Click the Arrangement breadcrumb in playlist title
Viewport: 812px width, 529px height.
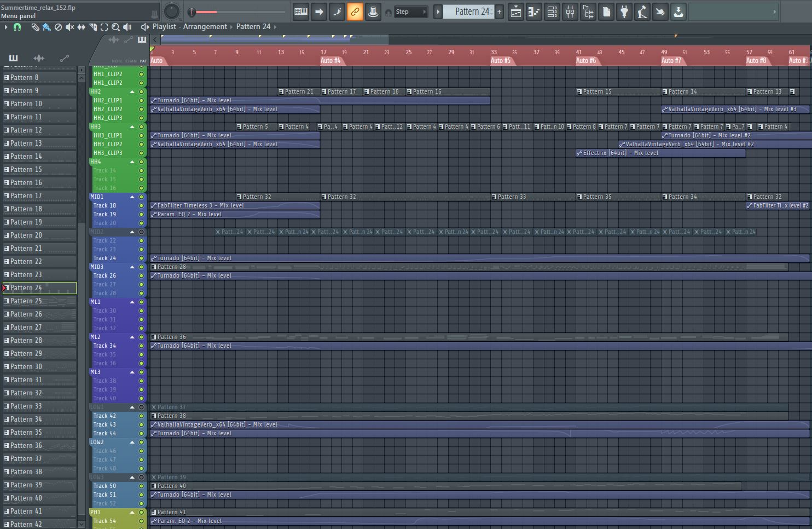click(205, 27)
